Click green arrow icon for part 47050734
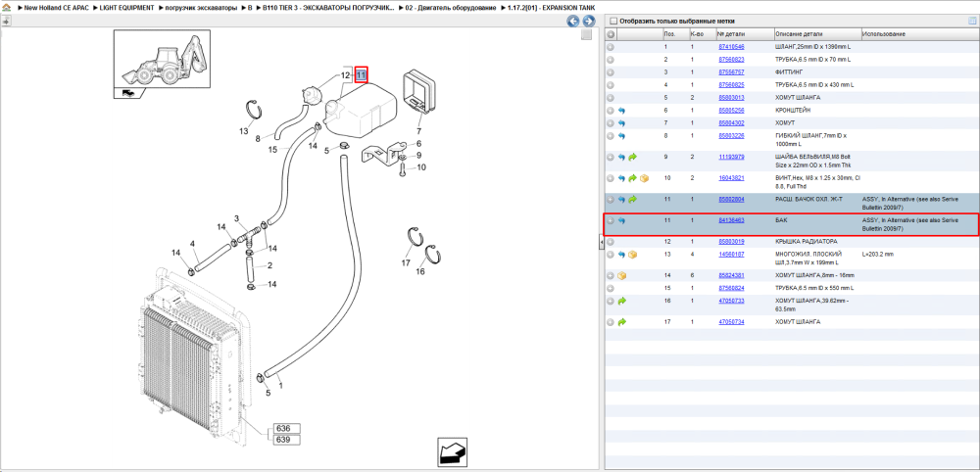 (x=621, y=322)
